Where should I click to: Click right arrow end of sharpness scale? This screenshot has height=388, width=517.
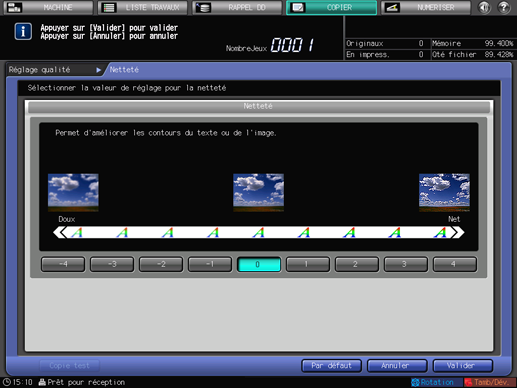pyautogui.click(x=458, y=232)
